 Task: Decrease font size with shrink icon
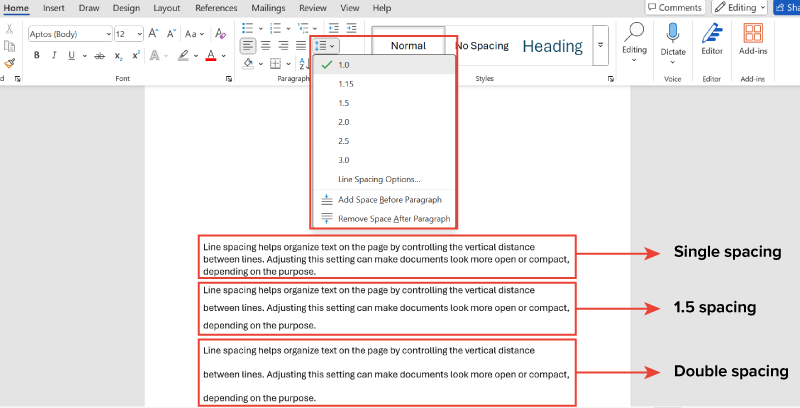(171, 34)
